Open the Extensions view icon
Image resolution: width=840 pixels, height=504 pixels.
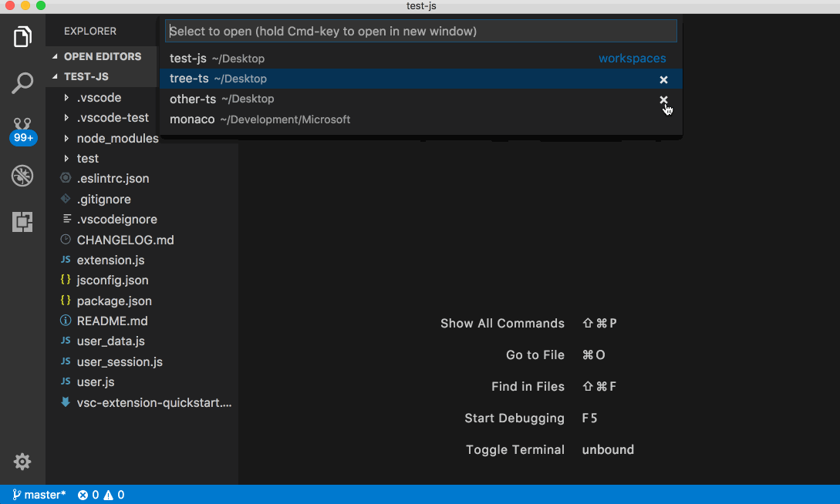tap(22, 222)
